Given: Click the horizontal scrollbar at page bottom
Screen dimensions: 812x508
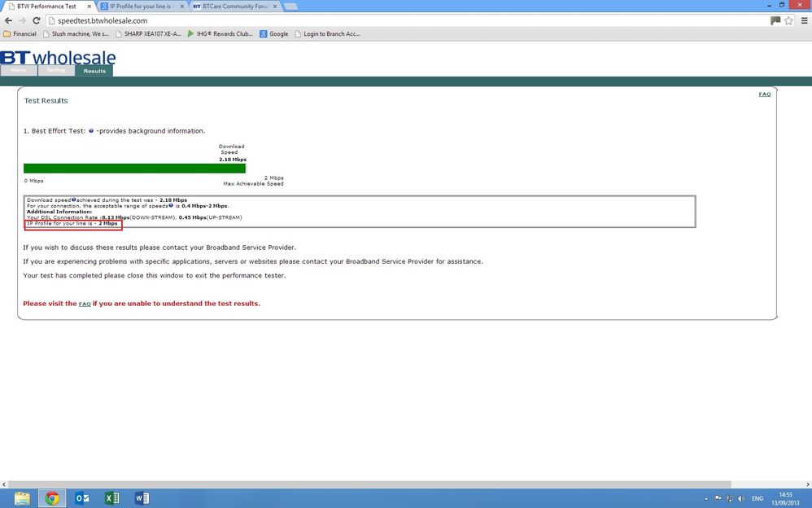Looking at the screenshot, I should click(x=369, y=484).
